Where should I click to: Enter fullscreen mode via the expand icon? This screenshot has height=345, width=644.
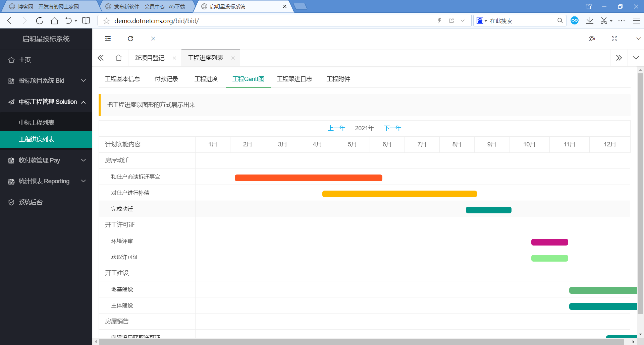click(x=614, y=39)
